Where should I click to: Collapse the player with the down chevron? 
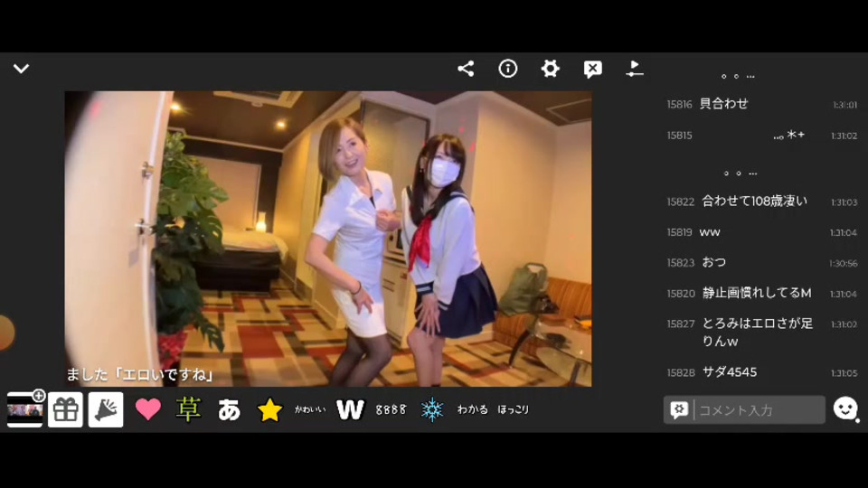(21, 69)
